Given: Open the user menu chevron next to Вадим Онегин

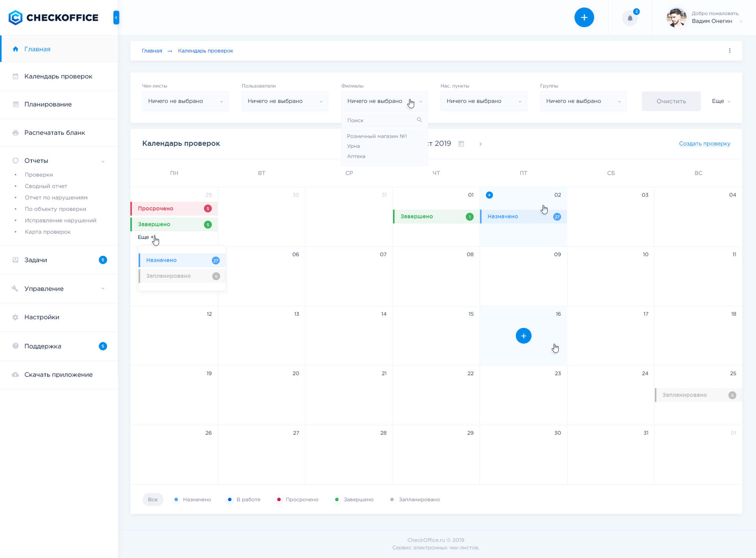Looking at the screenshot, I should click(x=741, y=21).
